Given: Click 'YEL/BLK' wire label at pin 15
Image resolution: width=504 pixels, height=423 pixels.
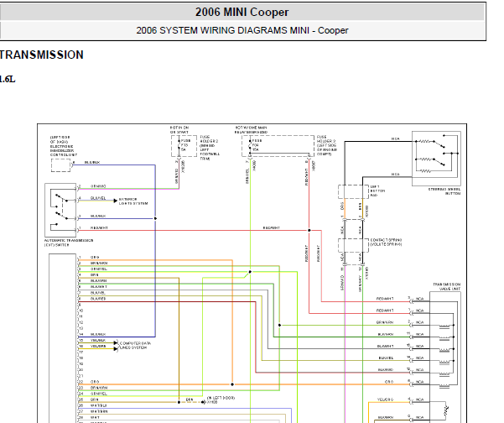Looking at the screenshot, I should [98, 340].
